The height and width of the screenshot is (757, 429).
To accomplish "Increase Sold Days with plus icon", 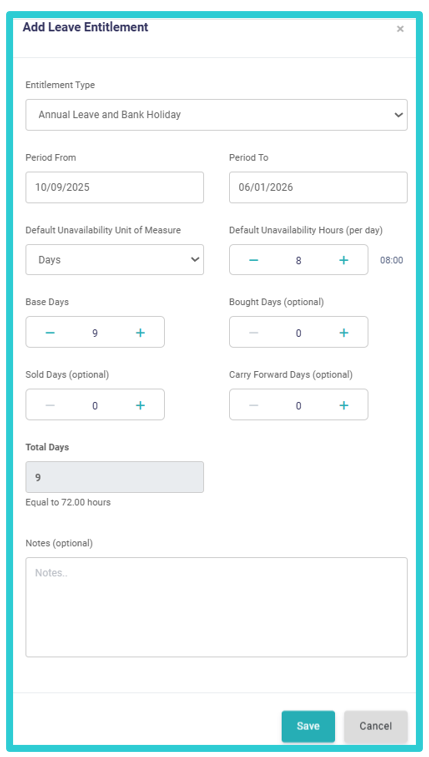I will coord(140,405).
